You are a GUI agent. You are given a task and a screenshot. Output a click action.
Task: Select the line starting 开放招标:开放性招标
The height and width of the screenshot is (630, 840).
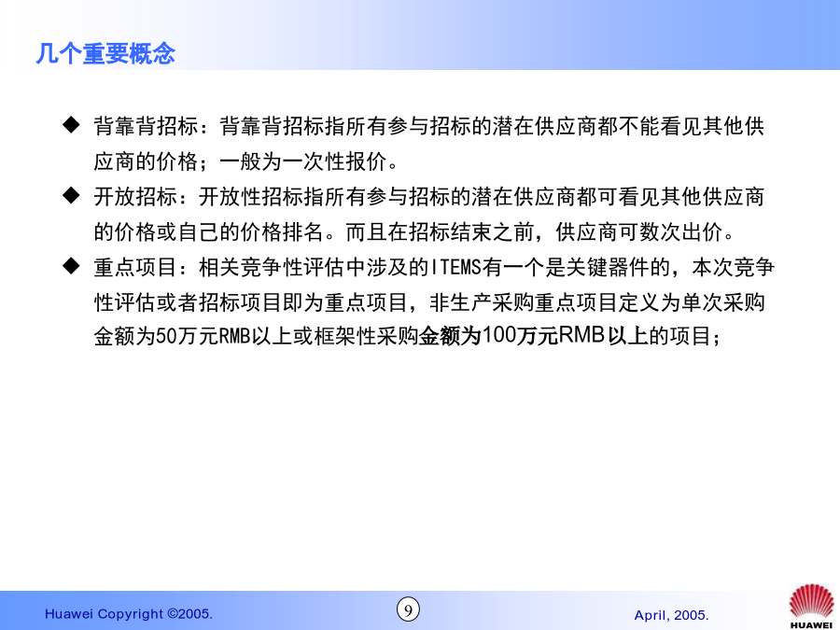[429, 197]
